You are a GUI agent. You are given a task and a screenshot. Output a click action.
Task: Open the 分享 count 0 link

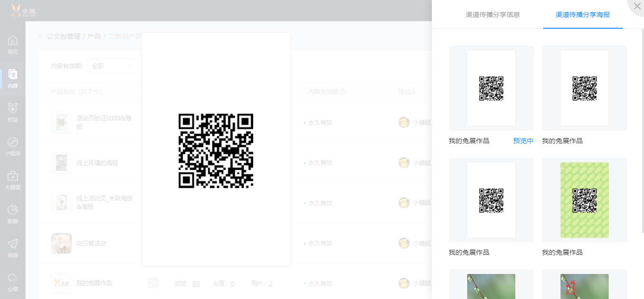[x=232, y=283]
